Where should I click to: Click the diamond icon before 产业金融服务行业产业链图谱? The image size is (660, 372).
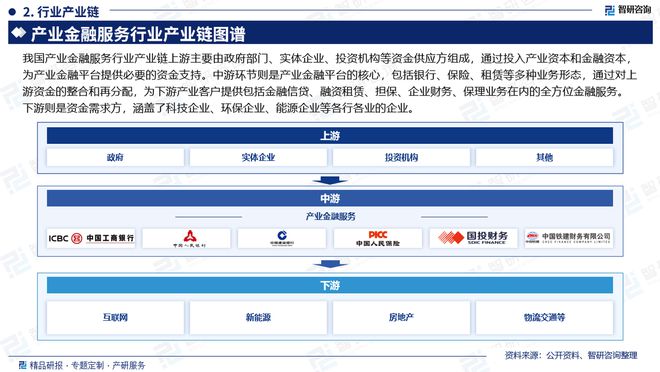pos(19,33)
